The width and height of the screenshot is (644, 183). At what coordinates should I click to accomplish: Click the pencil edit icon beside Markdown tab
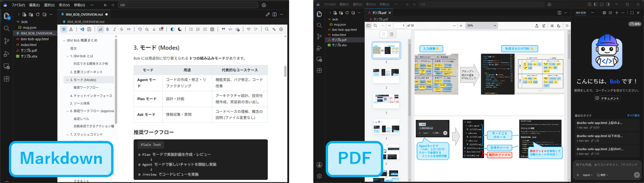coord(267,14)
